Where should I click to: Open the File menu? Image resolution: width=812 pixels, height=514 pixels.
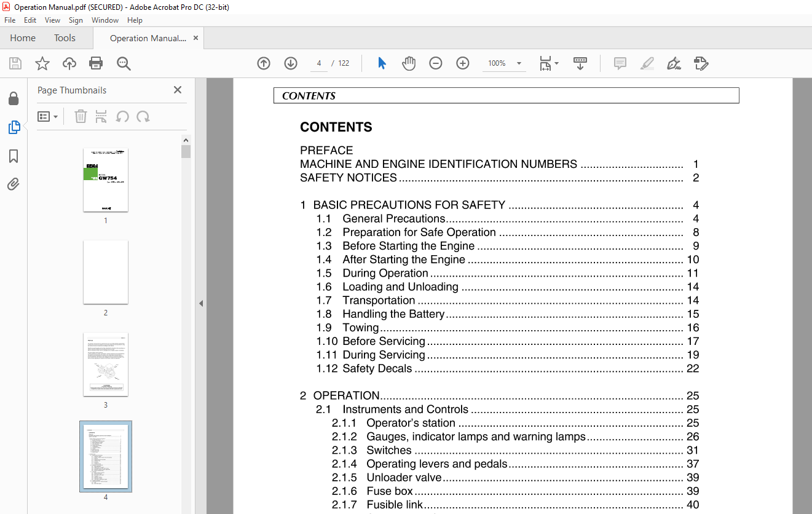coord(10,20)
